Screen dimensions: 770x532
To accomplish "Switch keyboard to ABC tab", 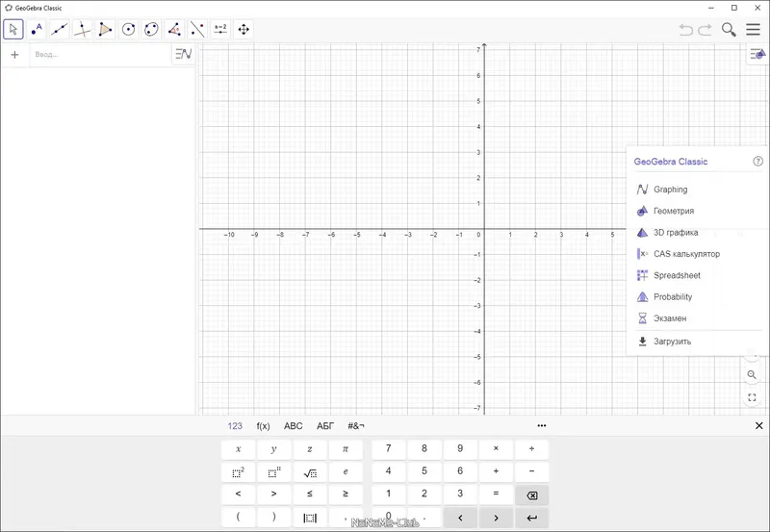I will tap(294, 426).
